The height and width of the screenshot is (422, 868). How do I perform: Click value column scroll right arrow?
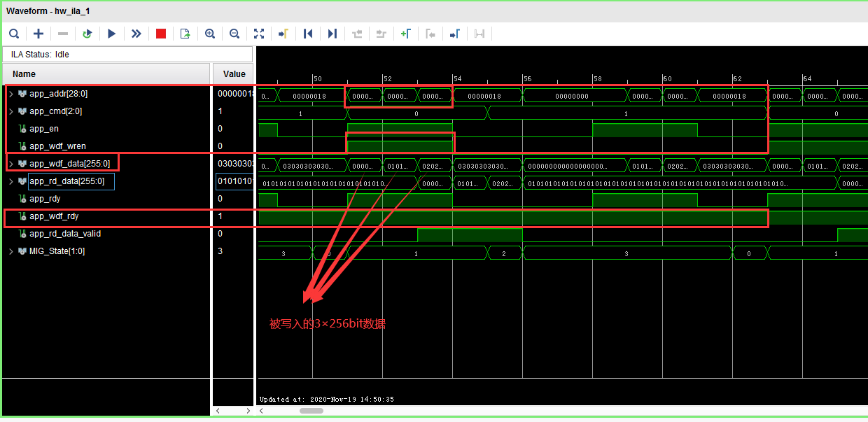[248, 411]
